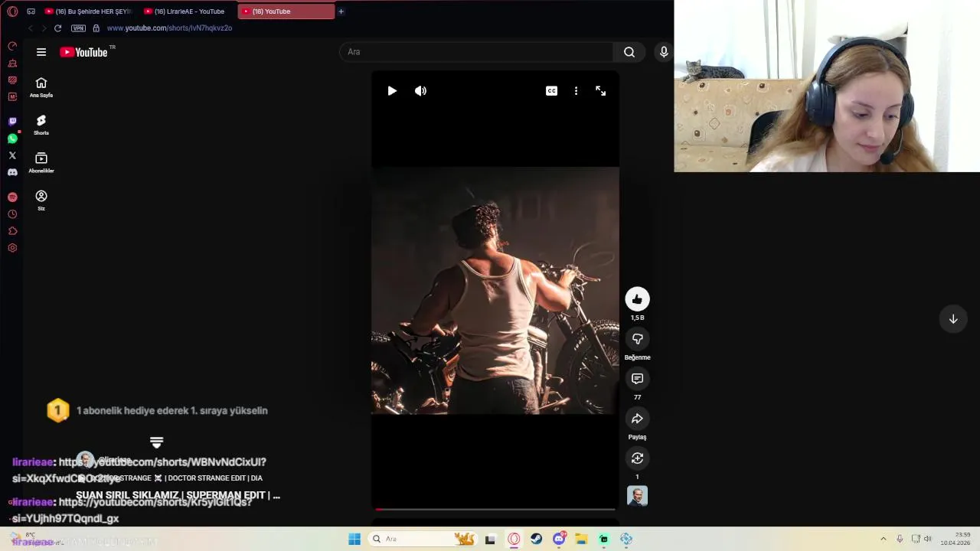The width and height of the screenshot is (980, 551).
Task: Open Ana Sayfa in YouTube sidebar
Action: (41, 87)
